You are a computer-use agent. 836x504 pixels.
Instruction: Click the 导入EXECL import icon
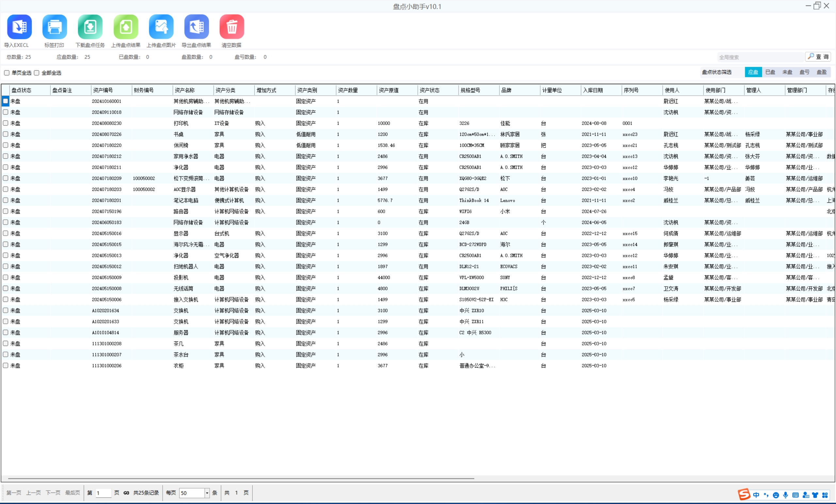click(19, 27)
